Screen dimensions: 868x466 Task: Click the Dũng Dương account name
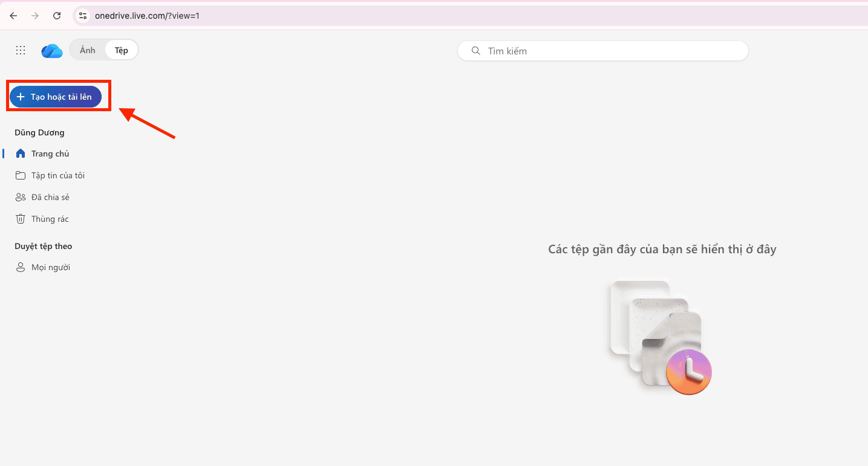pos(39,132)
